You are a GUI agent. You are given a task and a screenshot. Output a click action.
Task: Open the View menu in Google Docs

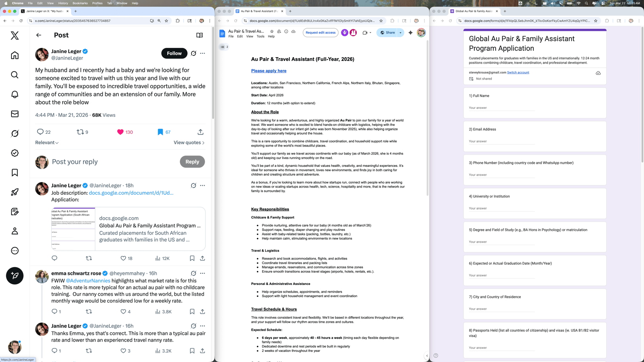[250, 36]
